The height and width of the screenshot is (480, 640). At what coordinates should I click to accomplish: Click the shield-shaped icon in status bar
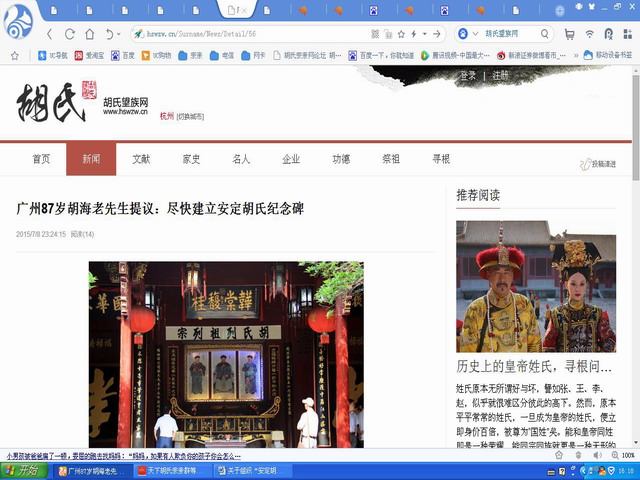[578, 456]
